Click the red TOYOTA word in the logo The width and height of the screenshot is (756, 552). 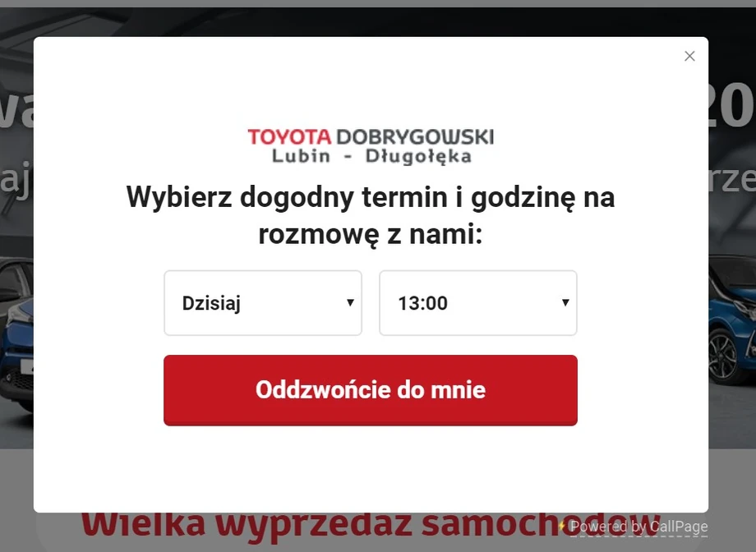pyautogui.click(x=289, y=137)
